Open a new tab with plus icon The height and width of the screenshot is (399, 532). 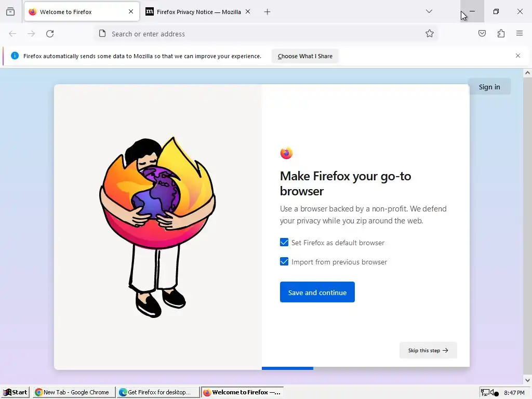click(x=268, y=12)
